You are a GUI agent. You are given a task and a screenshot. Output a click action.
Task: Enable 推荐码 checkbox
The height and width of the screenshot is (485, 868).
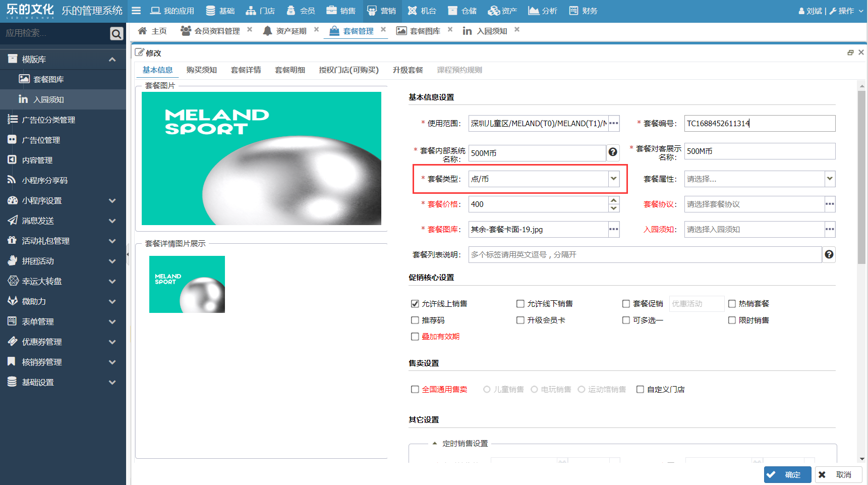(x=415, y=320)
